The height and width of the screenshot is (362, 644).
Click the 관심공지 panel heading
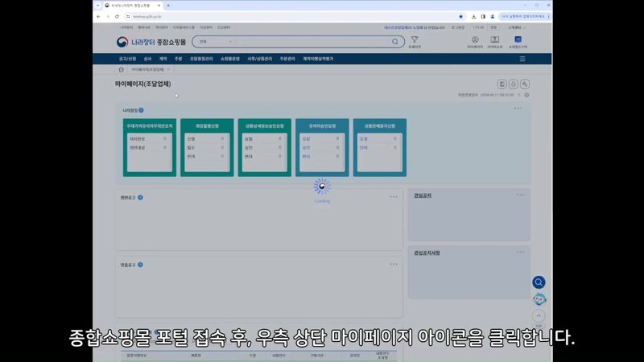[423, 195]
